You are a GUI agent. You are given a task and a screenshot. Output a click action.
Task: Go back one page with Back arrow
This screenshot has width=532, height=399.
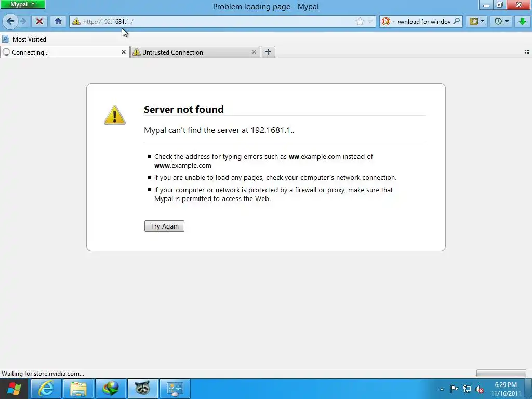point(10,21)
